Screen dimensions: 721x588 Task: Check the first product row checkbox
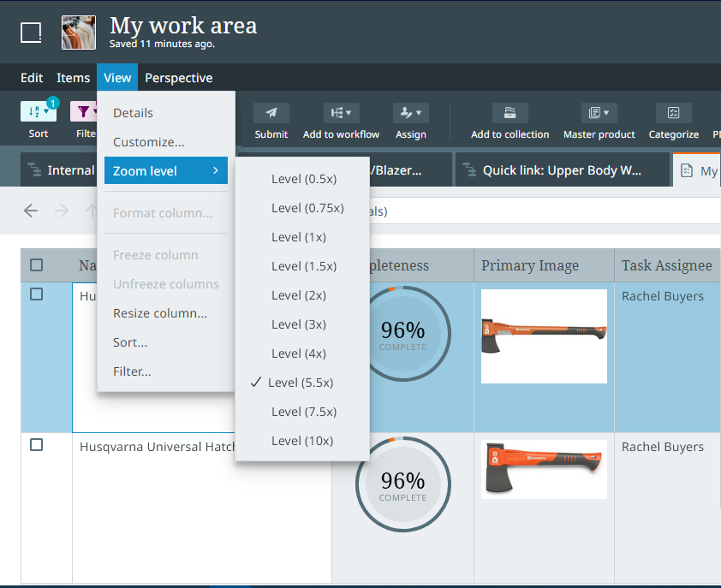pyautogui.click(x=37, y=294)
